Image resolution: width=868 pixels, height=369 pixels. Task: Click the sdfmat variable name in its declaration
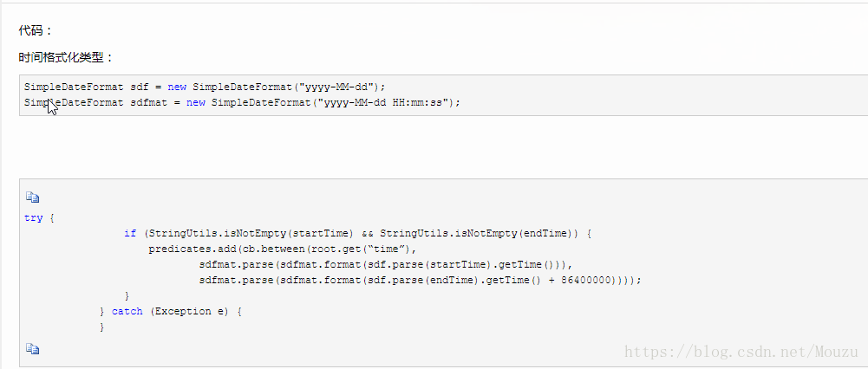148,102
